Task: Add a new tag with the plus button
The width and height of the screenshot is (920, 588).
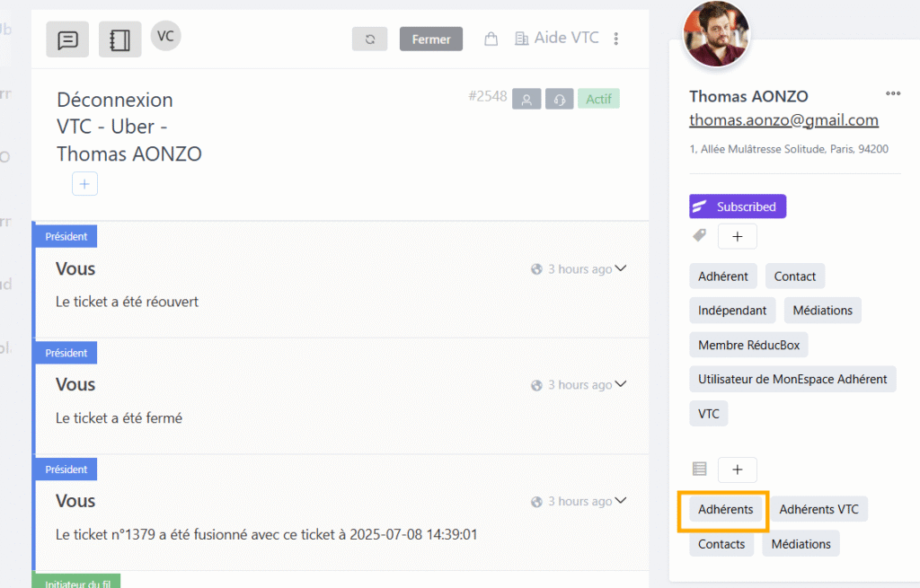Action: click(x=737, y=236)
